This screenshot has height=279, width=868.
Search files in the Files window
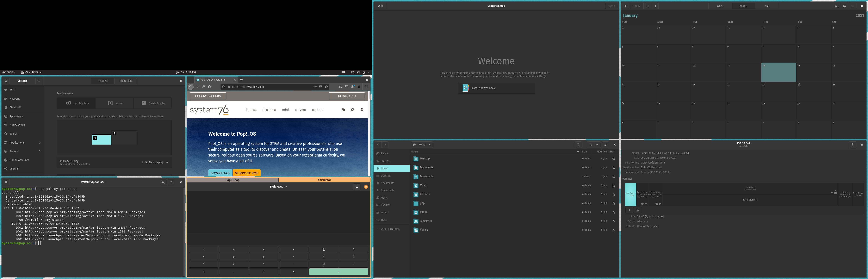click(578, 145)
